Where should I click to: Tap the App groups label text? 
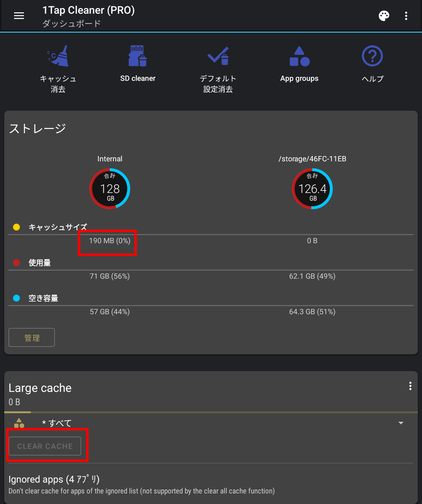coord(299,78)
